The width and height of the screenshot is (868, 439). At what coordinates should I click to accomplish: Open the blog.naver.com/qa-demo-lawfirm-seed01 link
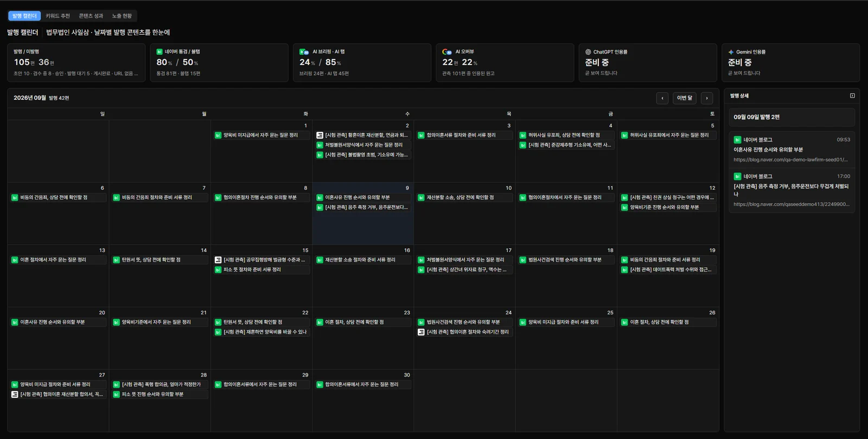(x=790, y=159)
